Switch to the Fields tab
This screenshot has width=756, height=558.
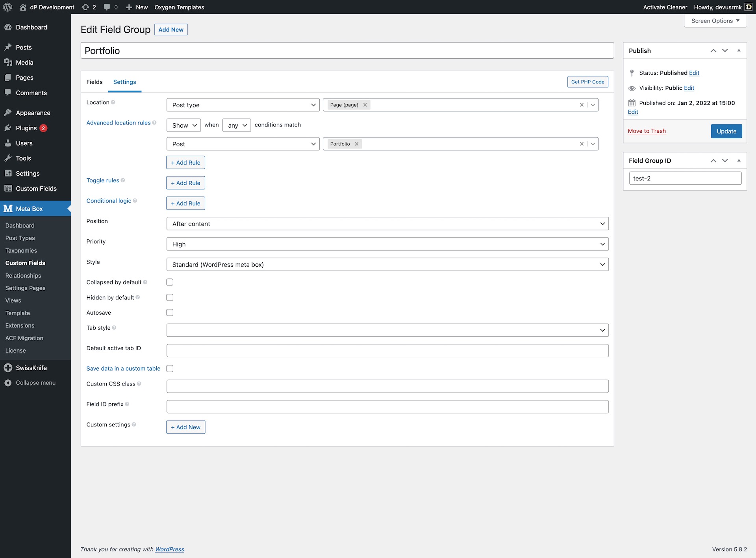point(94,82)
